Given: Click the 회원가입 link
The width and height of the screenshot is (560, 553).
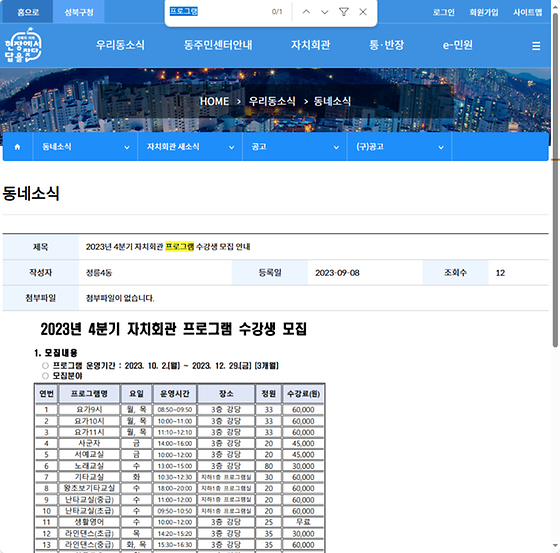Looking at the screenshot, I should (x=484, y=12).
